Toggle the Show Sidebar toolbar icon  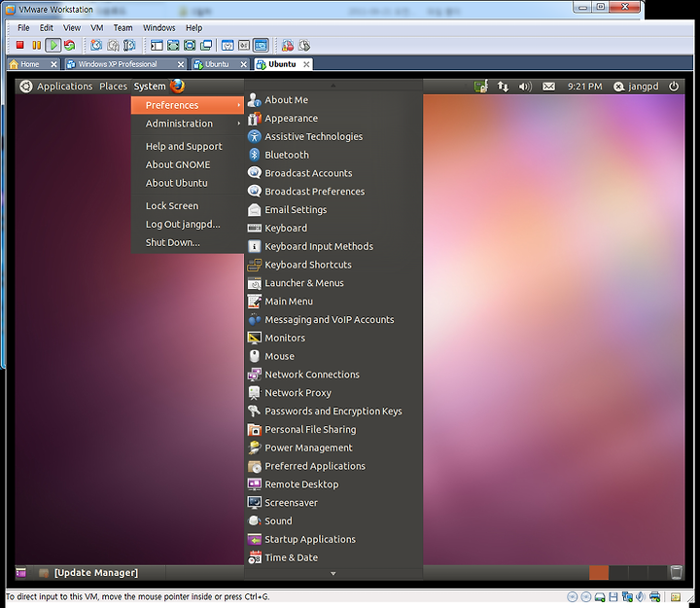157,45
